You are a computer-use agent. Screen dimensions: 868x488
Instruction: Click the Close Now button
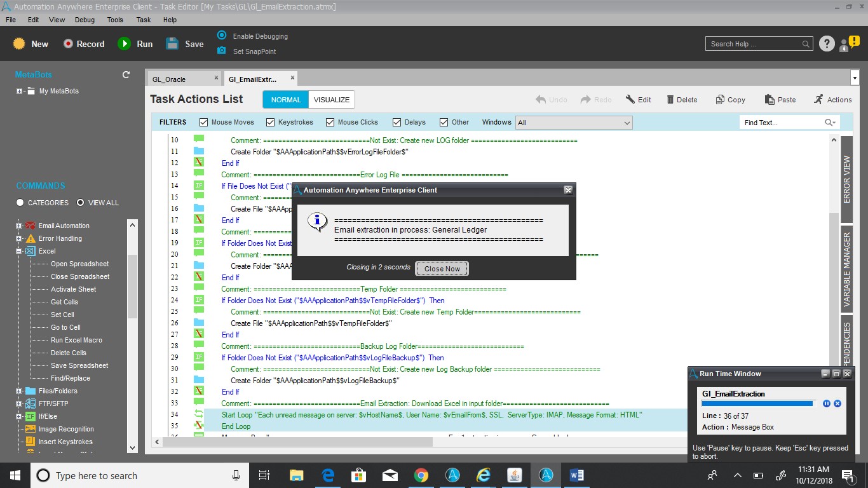[442, 269]
